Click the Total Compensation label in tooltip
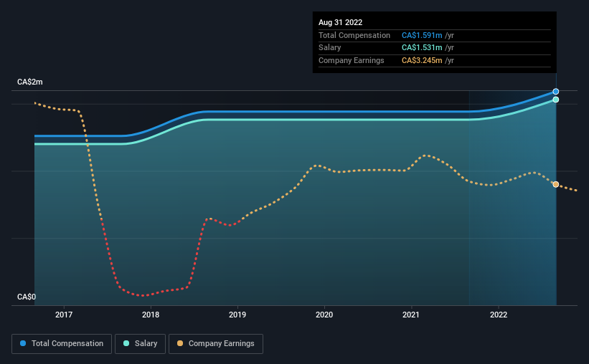589x364 pixels. tap(354, 35)
